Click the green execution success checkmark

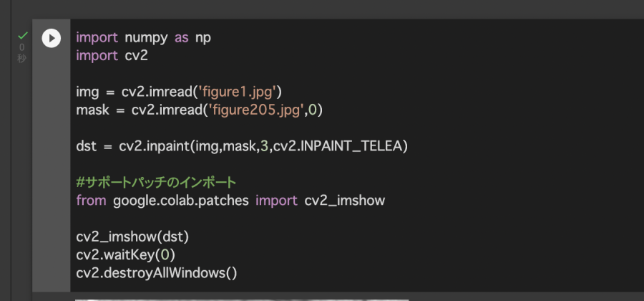(x=22, y=35)
